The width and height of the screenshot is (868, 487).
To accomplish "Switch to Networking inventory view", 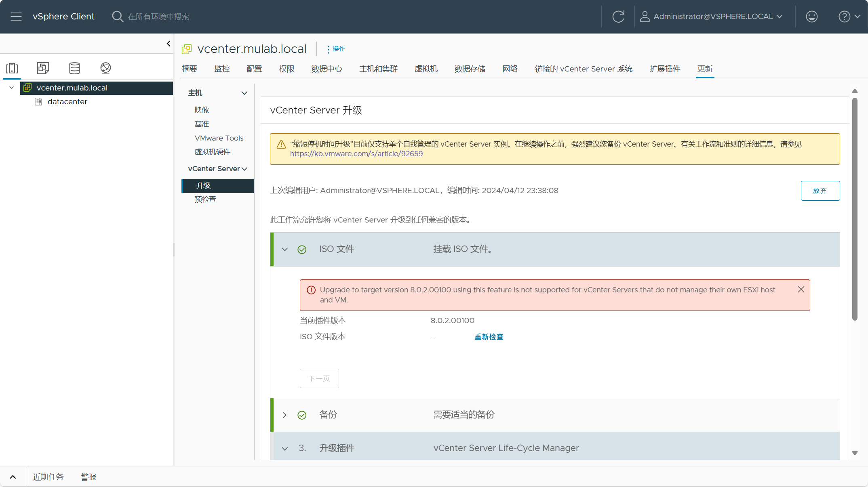I will pos(105,68).
